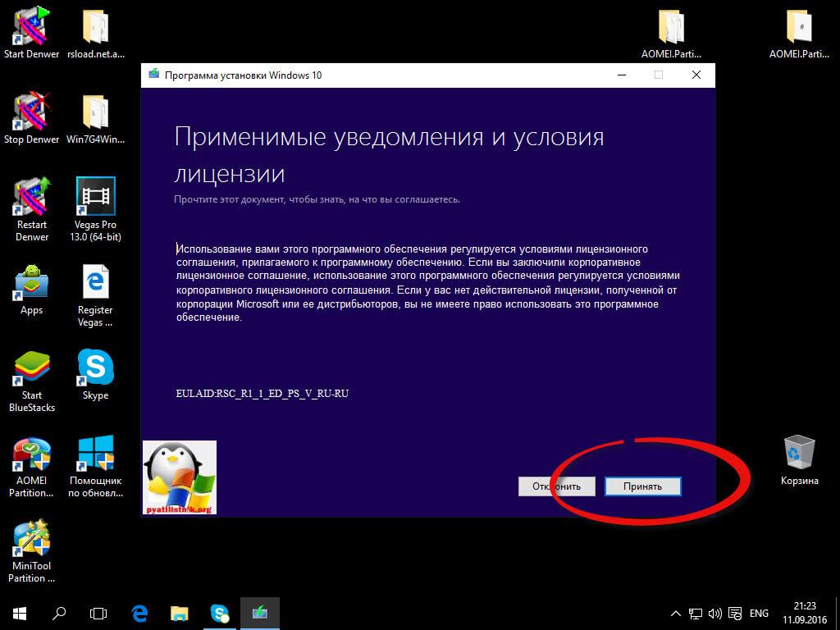Image resolution: width=840 pixels, height=630 pixels.
Task: Click the license paragraph starting Использование вами
Action: (x=428, y=283)
